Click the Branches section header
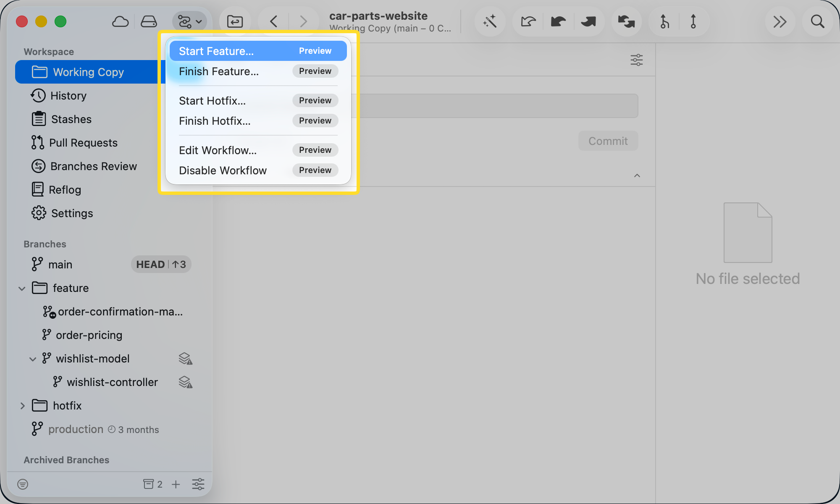The height and width of the screenshot is (504, 840). (x=45, y=244)
